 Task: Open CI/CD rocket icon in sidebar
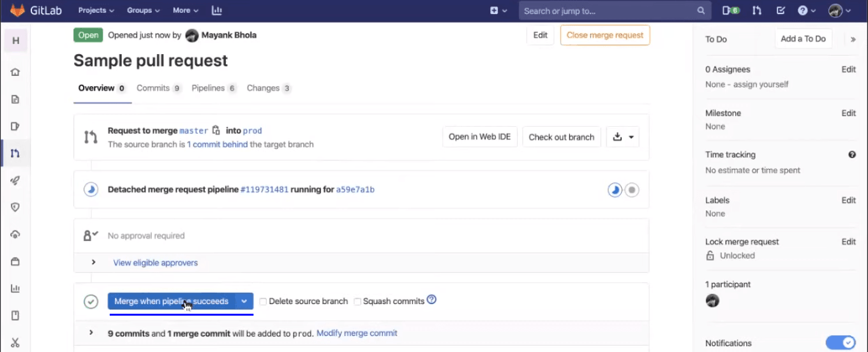pos(15,180)
